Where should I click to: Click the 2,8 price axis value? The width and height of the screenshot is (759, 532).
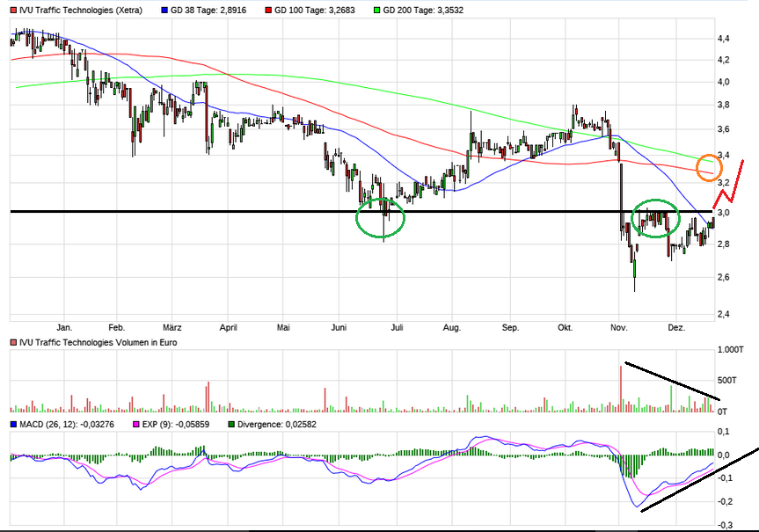724,244
